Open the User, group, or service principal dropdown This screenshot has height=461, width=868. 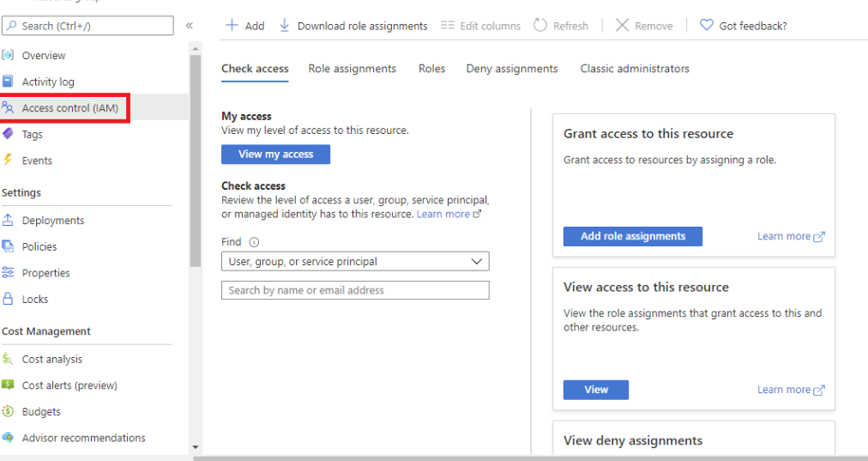click(x=355, y=262)
